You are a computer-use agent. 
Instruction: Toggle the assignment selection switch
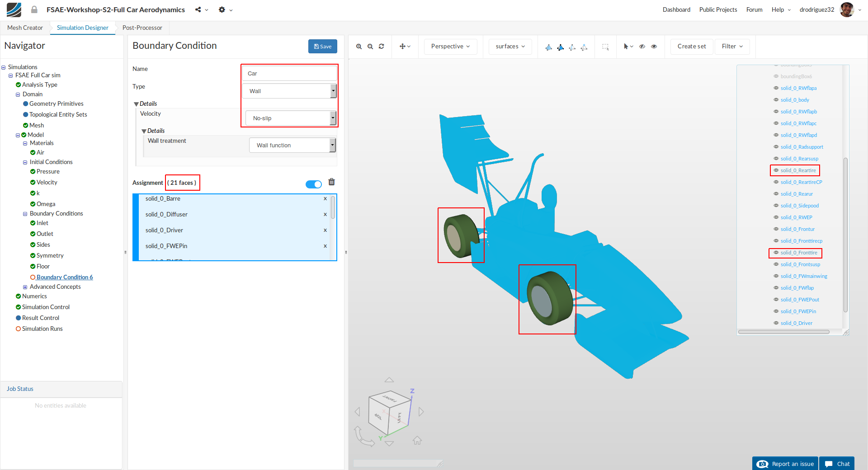[x=314, y=184]
